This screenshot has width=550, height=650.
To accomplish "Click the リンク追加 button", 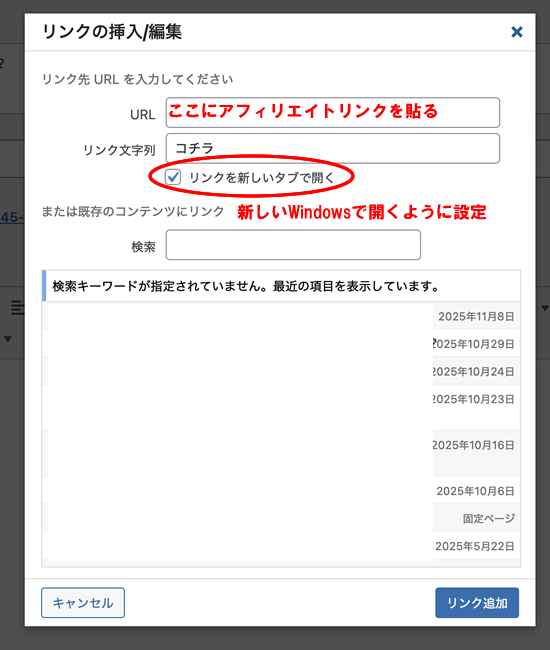I will [477, 602].
